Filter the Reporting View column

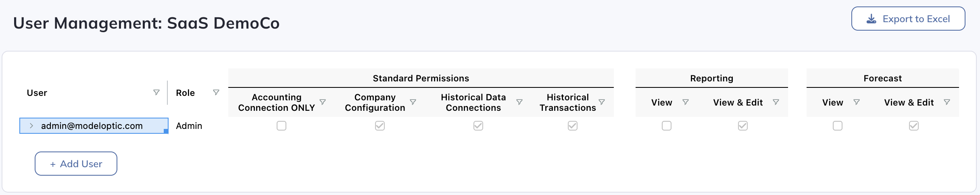[x=686, y=102]
